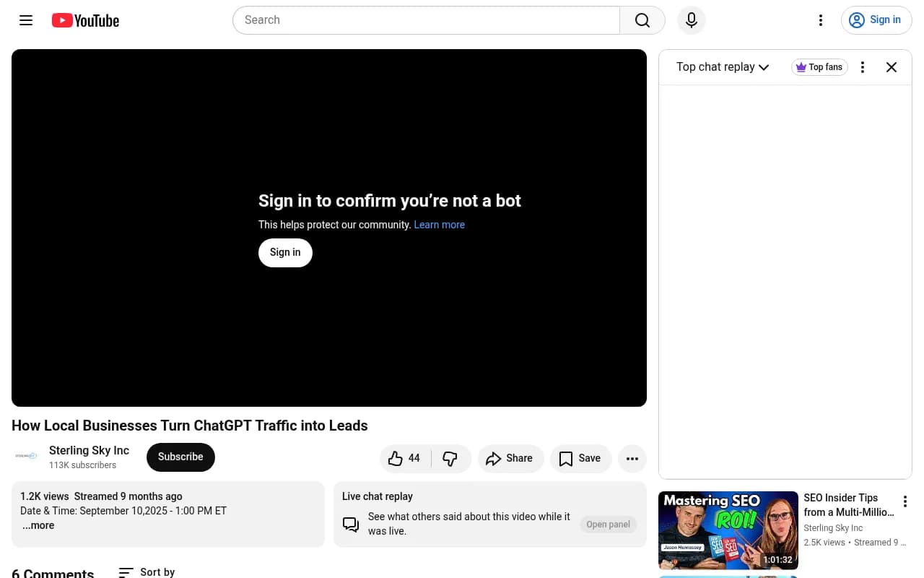Save the video to a playlist
The image size is (924, 578).
(580, 459)
